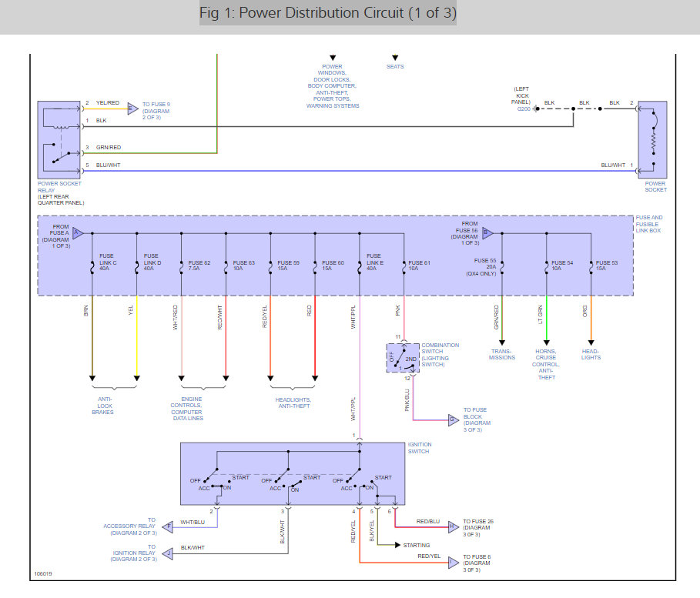Click the FUSE LINK C 40A label

click(x=108, y=262)
